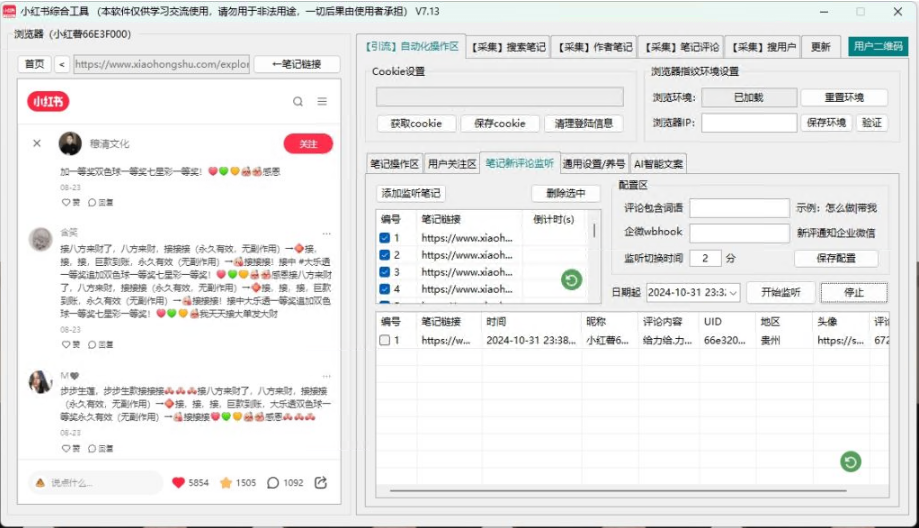Screen dimensions: 919x528
Task: Favorite the note with 1505 stars
Action: click(x=226, y=482)
